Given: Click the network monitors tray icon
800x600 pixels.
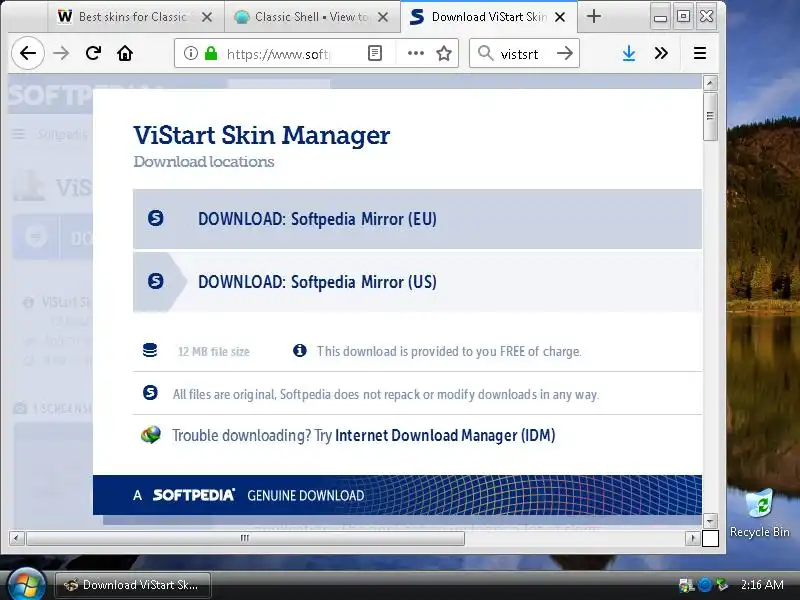Looking at the screenshot, I should coord(687,585).
